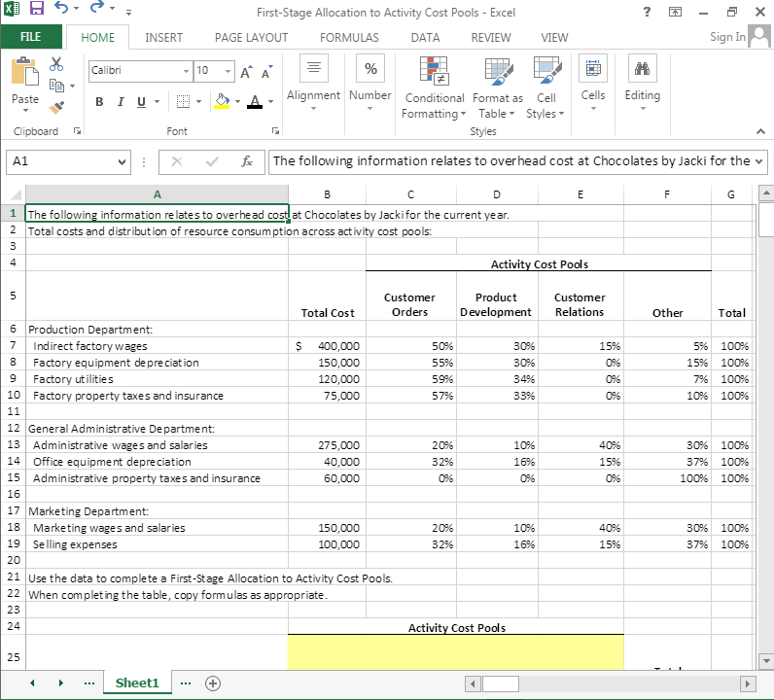Screen dimensions: 774x700
Task: Open the Editing group button
Action: click(642, 83)
